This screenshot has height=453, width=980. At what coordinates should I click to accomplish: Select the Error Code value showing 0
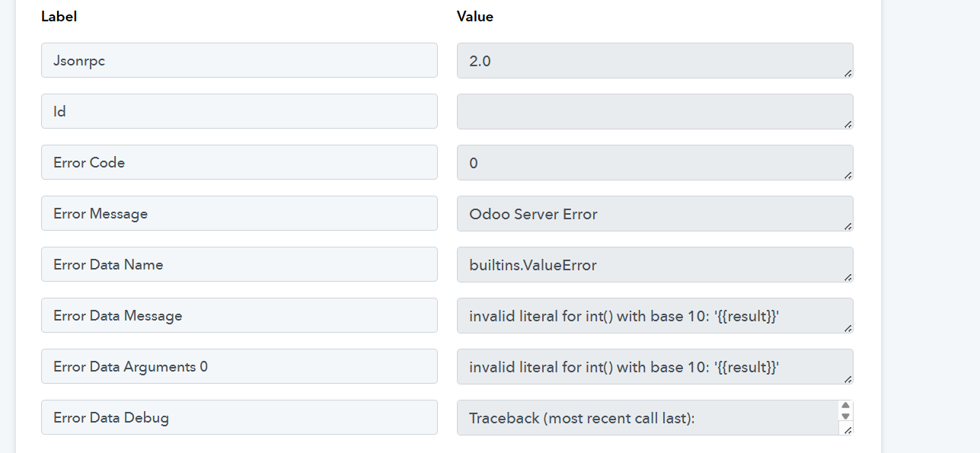coord(655,162)
